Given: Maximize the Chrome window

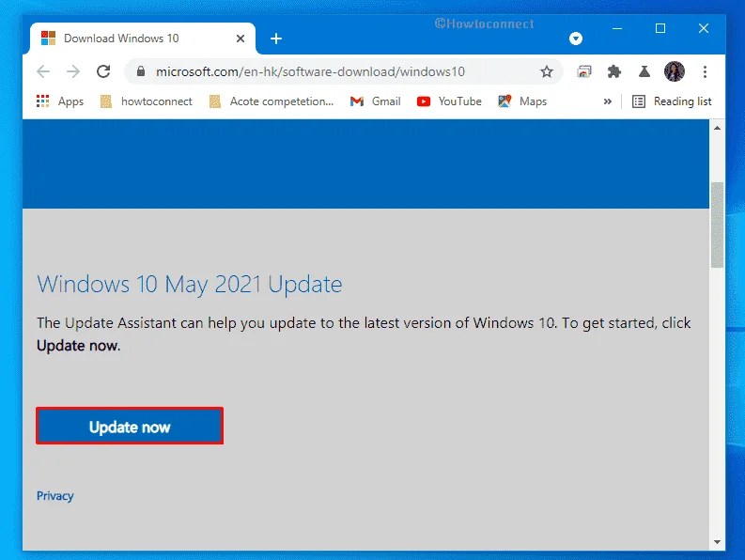Looking at the screenshot, I should click(660, 28).
